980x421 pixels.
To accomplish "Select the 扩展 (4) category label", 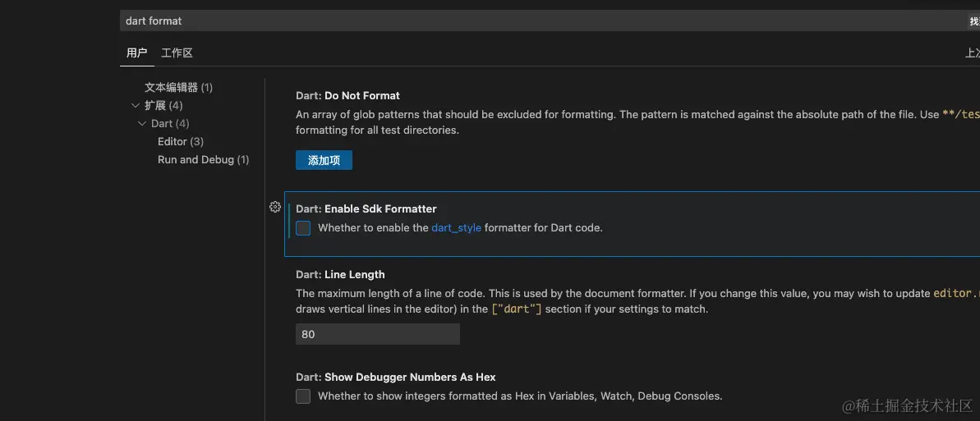I will [x=163, y=106].
